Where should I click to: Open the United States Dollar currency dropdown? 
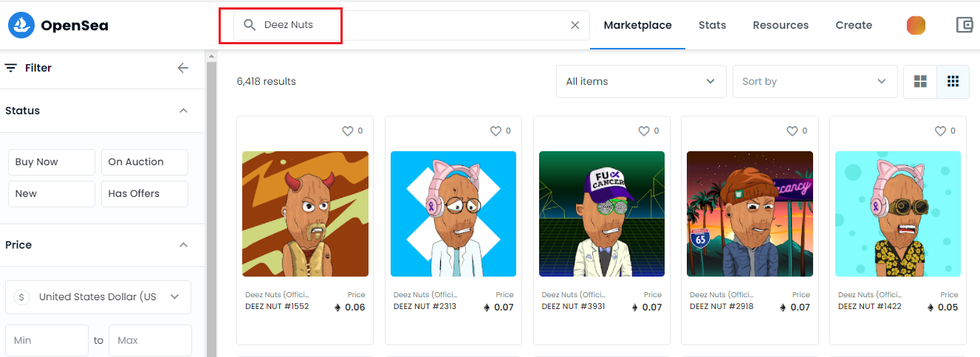(98, 297)
